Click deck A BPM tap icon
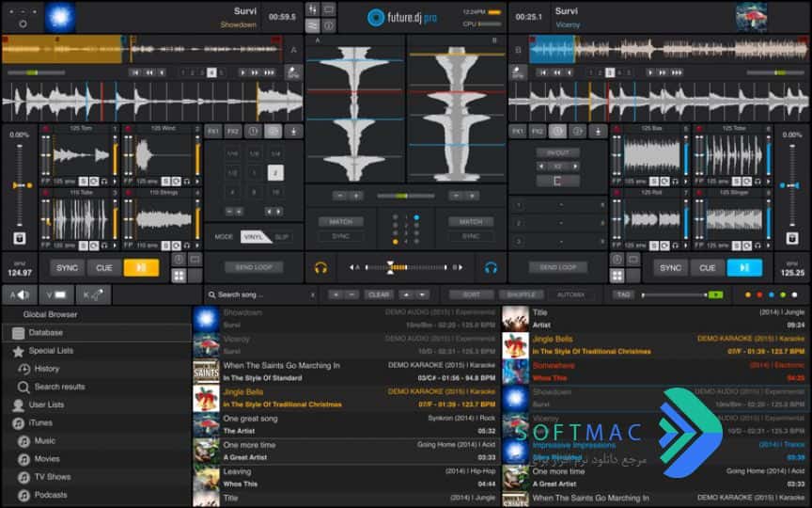Viewport: 812px width, 508px height. tap(293, 72)
